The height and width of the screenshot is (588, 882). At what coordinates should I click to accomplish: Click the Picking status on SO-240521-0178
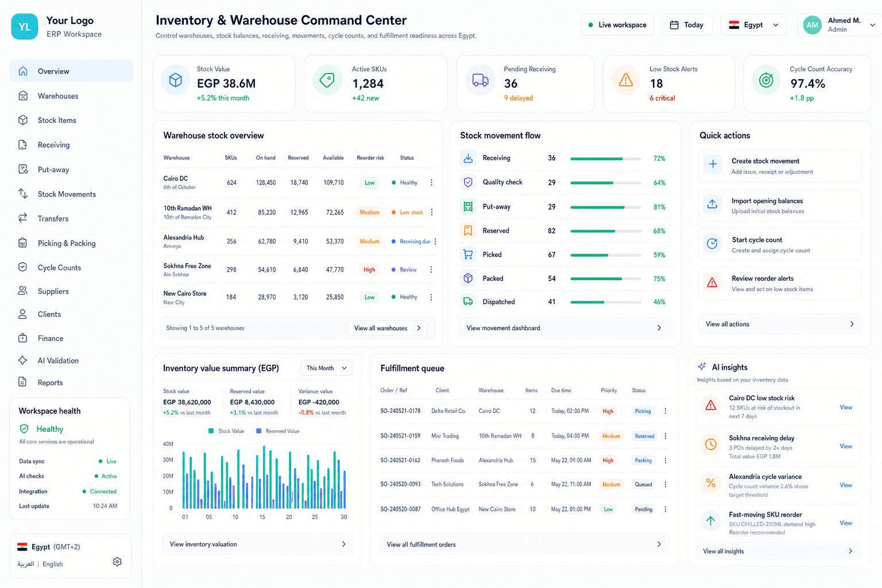point(643,411)
